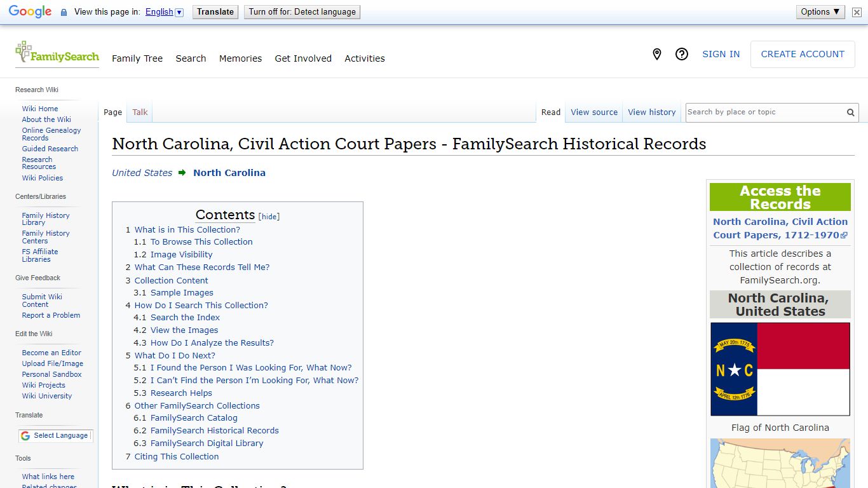Open FS Affiliate Libraries link
868x488 pixels.
click(x=40, y=255)
